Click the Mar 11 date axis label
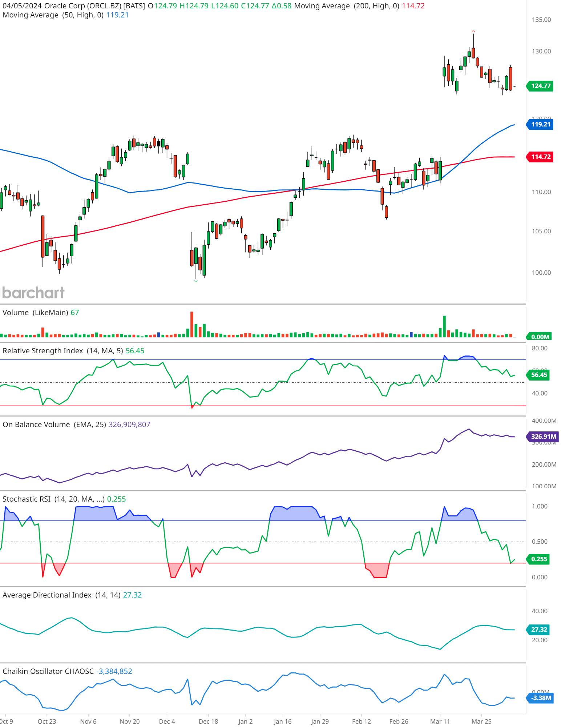This screenshot has width=561, height=728. click(x=440, y=722)
